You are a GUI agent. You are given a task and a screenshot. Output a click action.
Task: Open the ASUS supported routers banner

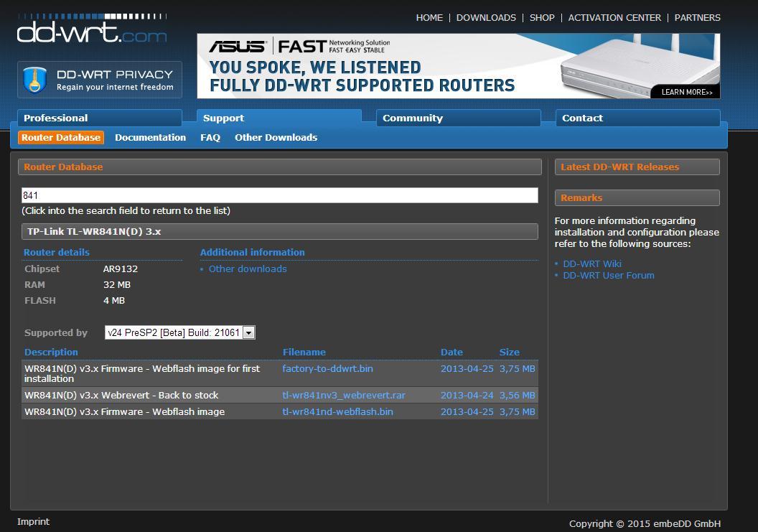[x=458, y=66]
